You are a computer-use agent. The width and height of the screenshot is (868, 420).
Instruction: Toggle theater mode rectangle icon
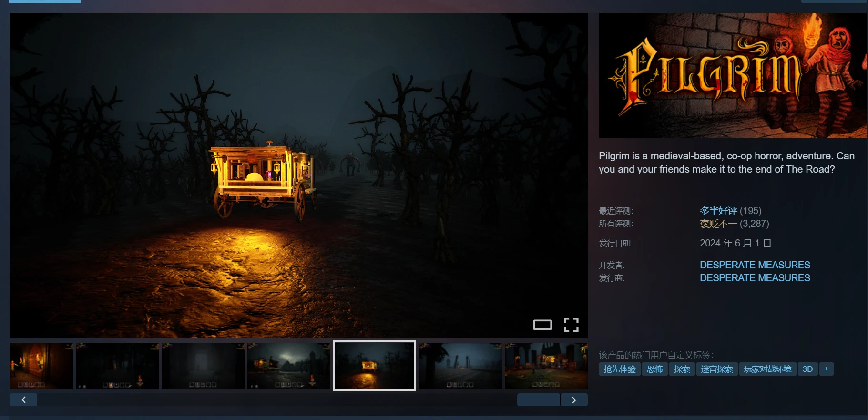pos(542,325)
